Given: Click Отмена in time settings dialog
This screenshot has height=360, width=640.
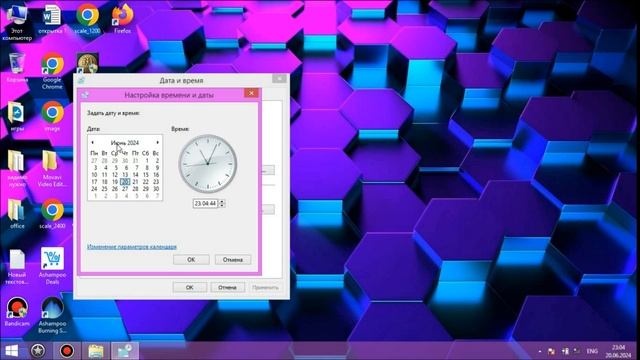Looking at the screenshot, I should click(233, 260).
